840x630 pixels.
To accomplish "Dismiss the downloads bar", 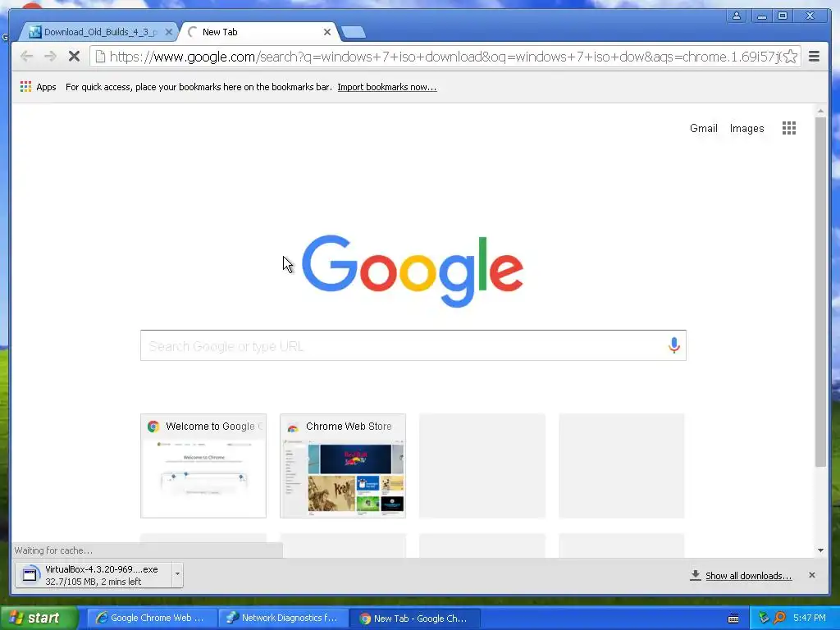I will tap(812, 575).
